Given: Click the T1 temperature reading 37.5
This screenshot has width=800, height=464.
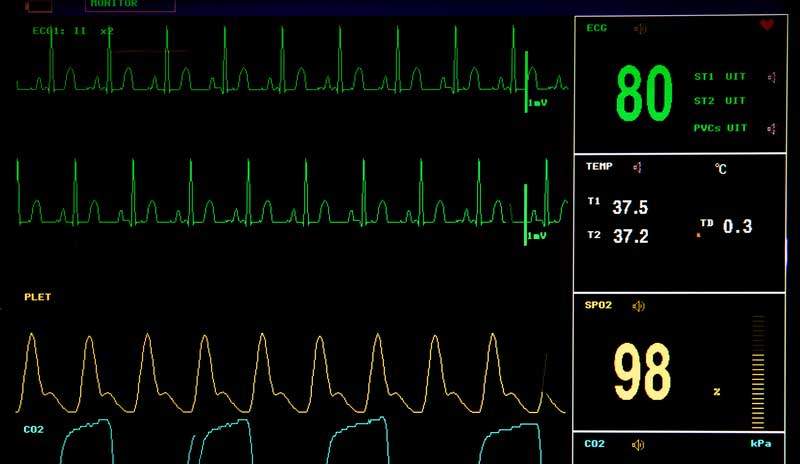Looking at the screenshot, I should (x=630, y=208).
